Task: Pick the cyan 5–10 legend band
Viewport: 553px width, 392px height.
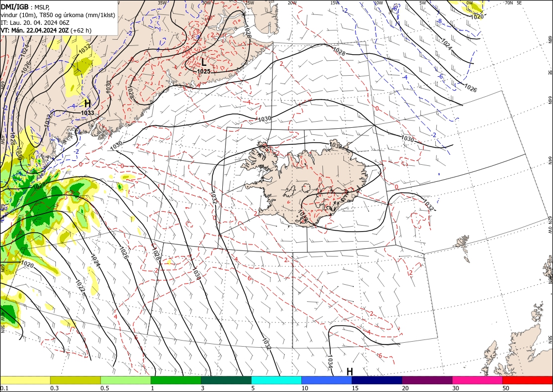Action: click(276, 380)
